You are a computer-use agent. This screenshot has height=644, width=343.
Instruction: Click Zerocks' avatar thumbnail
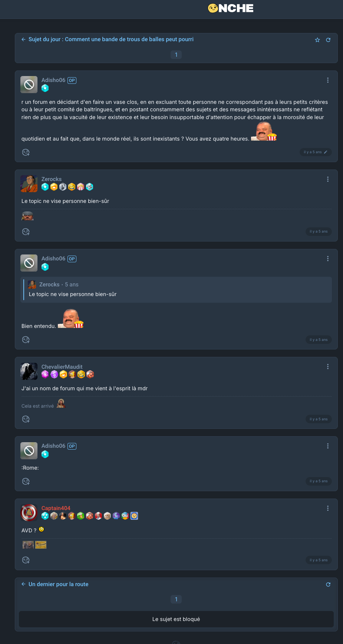pos(29,184)
